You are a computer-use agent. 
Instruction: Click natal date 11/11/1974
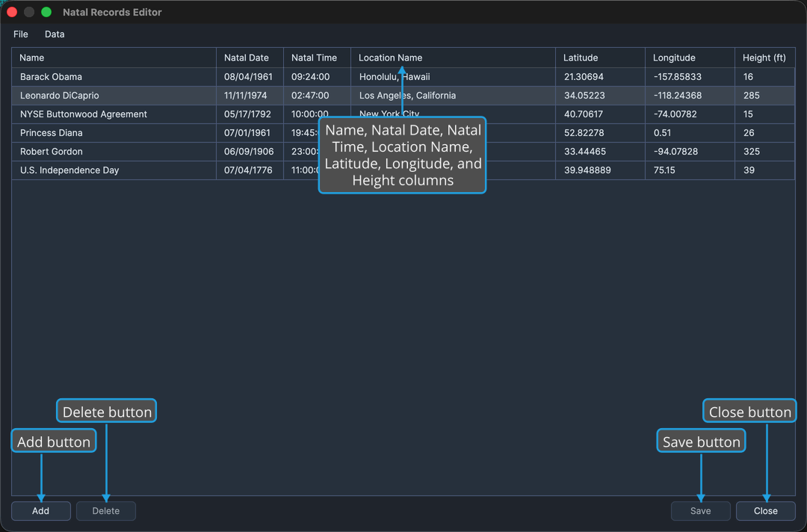[x=250, y=95]
